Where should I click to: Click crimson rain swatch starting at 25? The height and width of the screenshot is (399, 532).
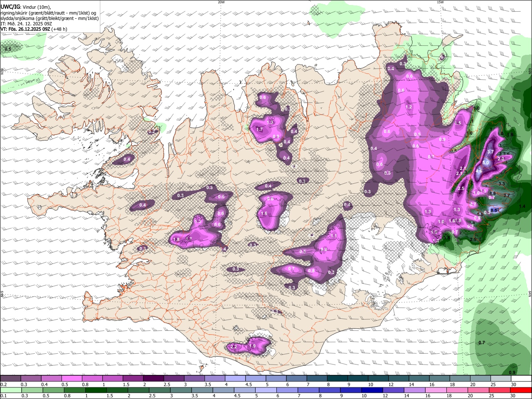[500, 390]
